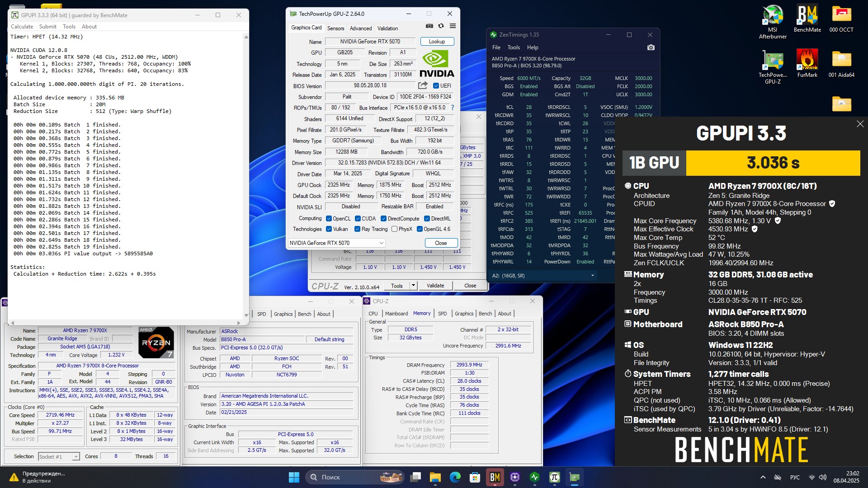
Task: Close the BenchMate GPUPI result overlay
Action: tap(860, 124)
